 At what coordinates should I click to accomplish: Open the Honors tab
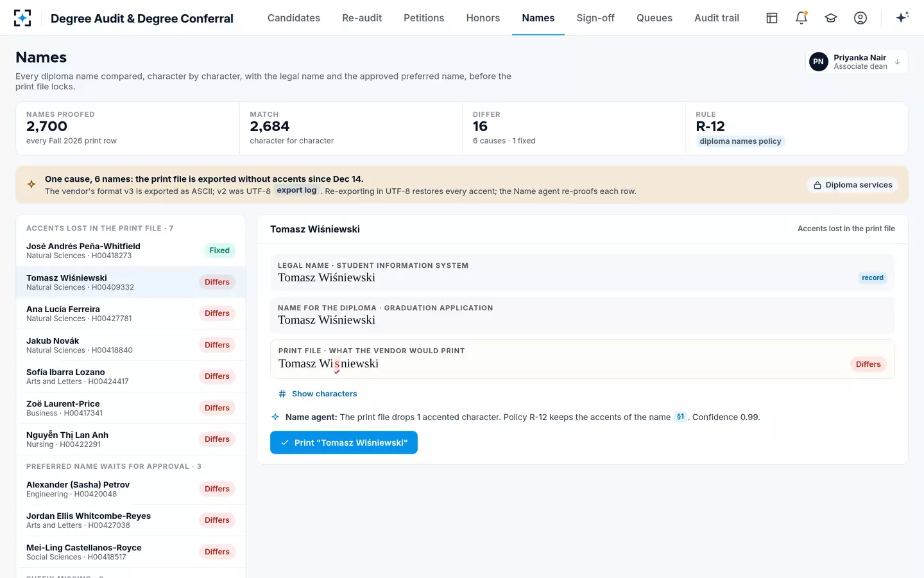[483, 18]
